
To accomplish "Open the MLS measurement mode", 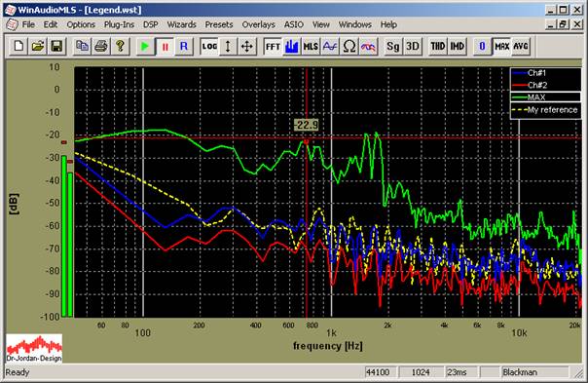I will point(311,46).
